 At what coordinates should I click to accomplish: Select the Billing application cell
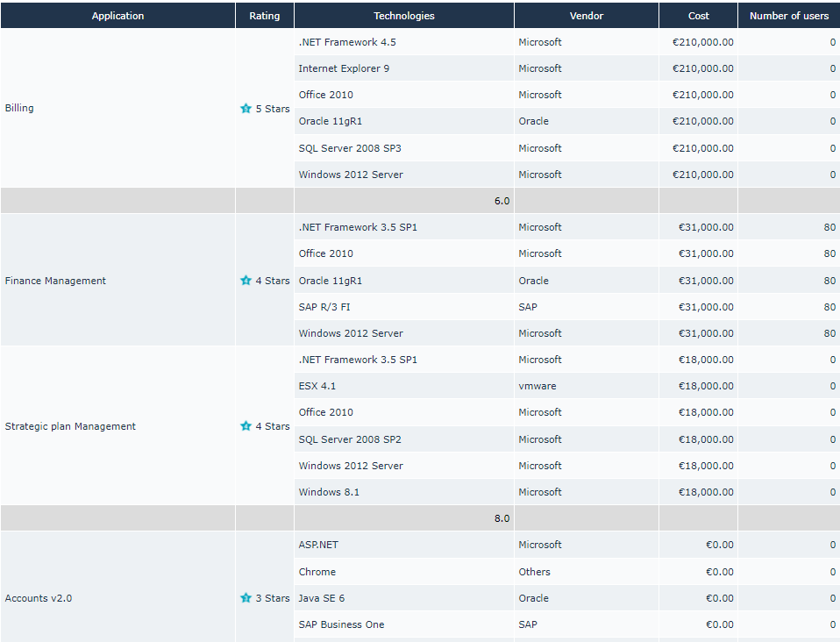tap(19, 109)
